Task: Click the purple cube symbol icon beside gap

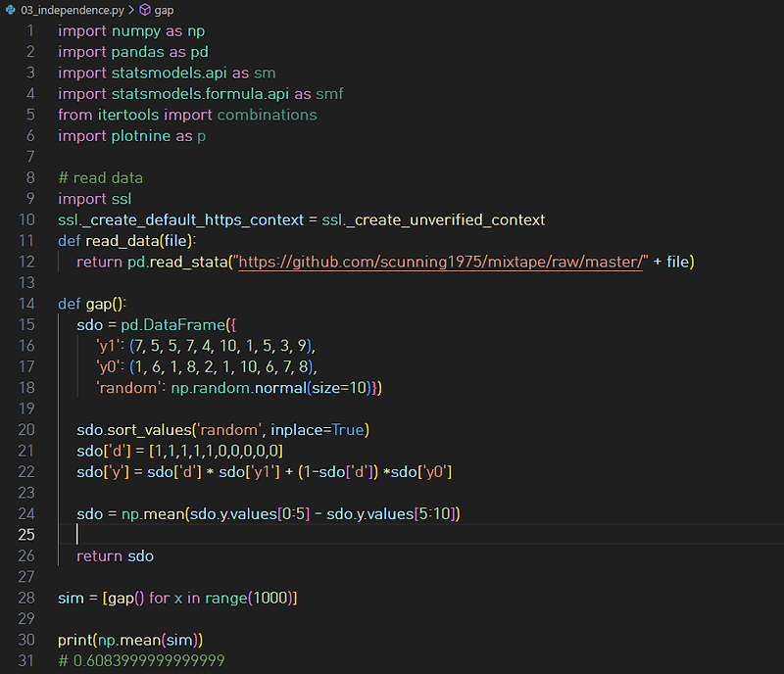Action: click(x=145, y=10)
